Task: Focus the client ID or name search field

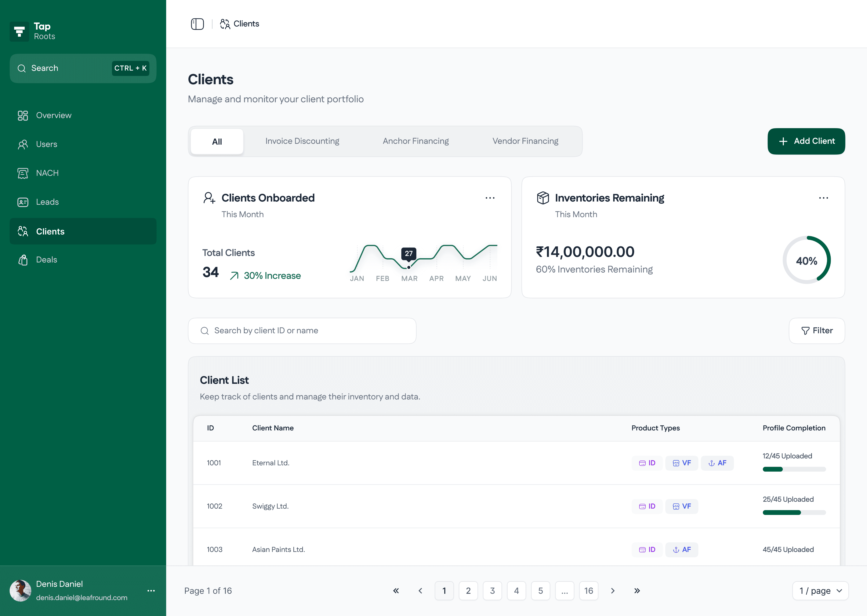Action: pos(302,331)
